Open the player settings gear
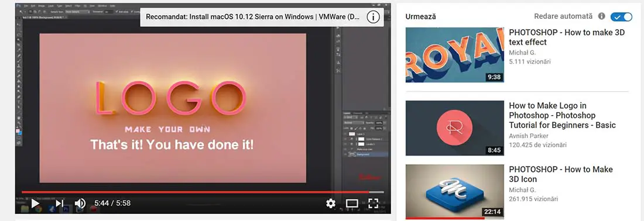Viewport: 644px width, 221px height. 331,203
